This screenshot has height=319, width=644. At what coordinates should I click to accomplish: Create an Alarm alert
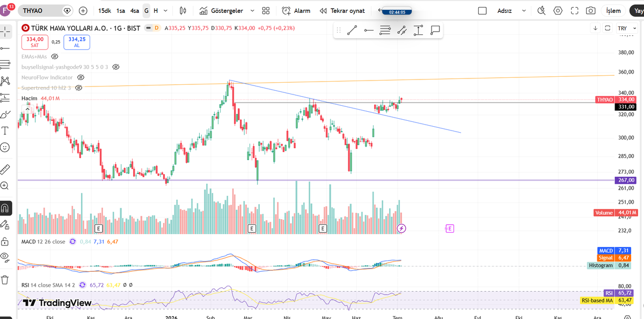click(296, 11)
